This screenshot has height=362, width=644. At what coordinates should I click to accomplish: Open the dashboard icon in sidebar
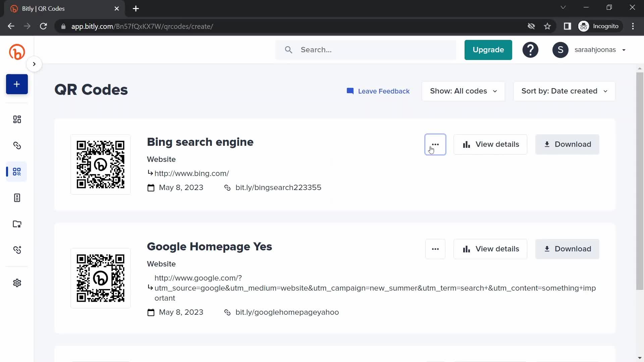(17, 119)
